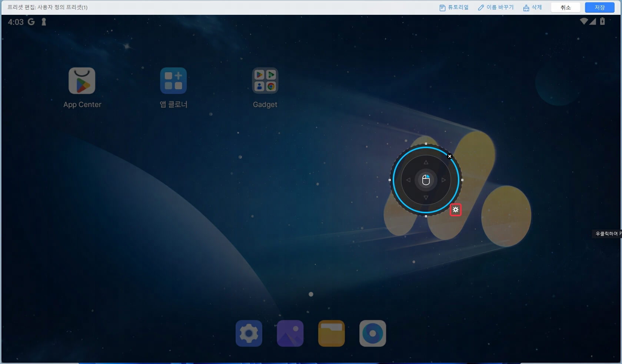Click the left resize handle of D-pad
This screenshot has width=622, height=364.
click(x=390, y=180)
